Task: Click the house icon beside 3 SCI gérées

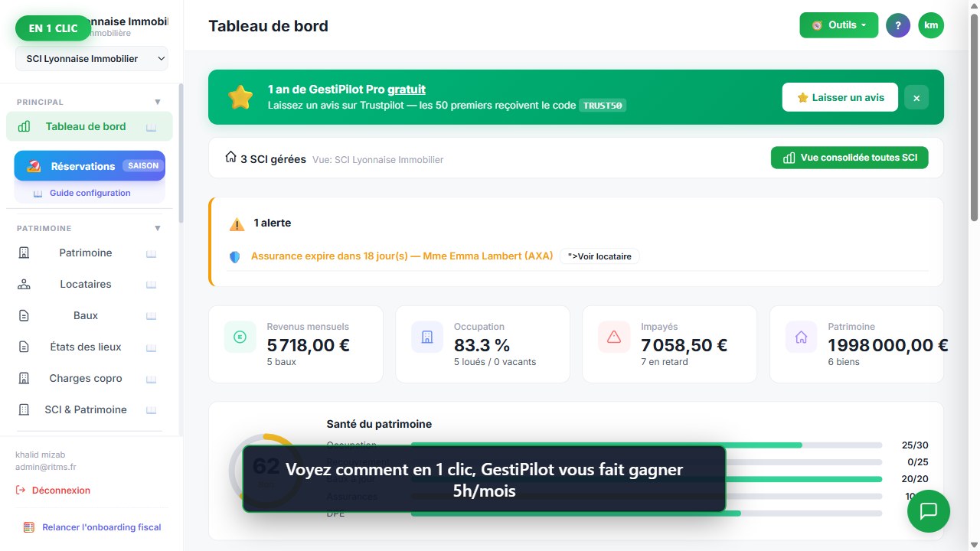Action: [x=230, y=157]
